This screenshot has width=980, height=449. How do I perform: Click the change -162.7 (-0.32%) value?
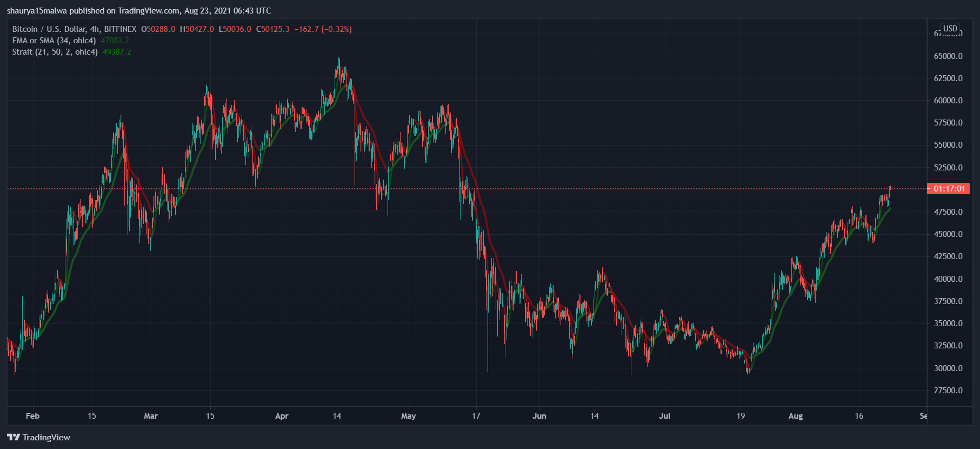(323, 29)
